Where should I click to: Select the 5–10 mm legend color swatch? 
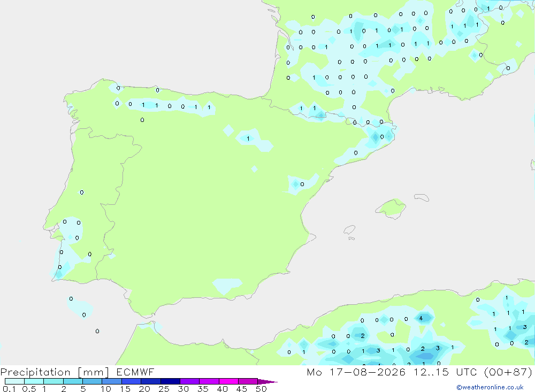point(93,381)
